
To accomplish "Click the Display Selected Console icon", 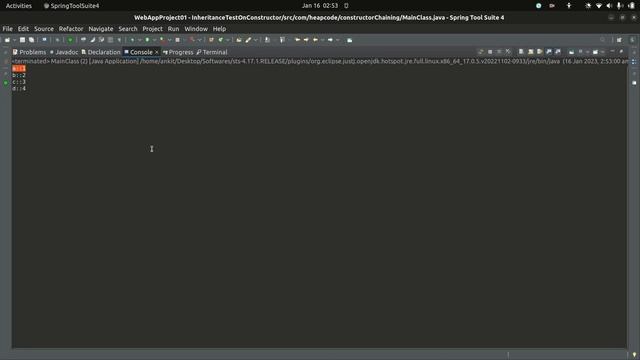I will [580, 52].
